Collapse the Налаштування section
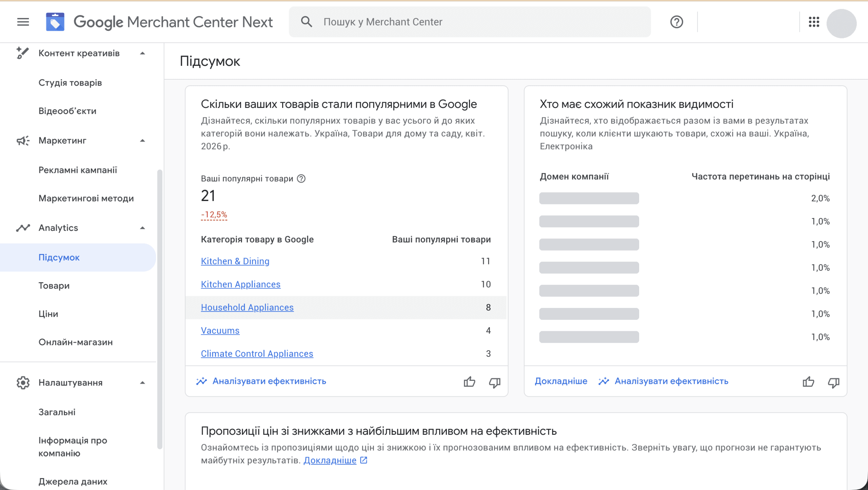This screenshot has height=490, width=868. coord(142,383)
